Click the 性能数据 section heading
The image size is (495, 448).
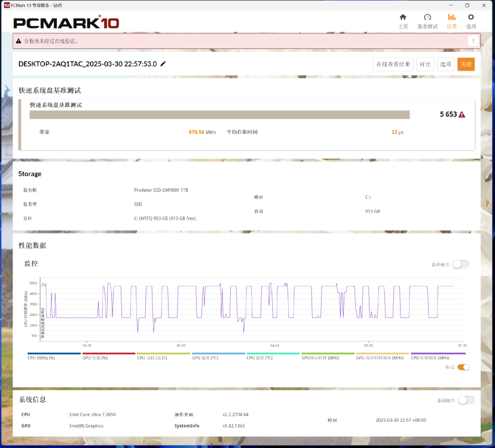(x=32, y=246)
